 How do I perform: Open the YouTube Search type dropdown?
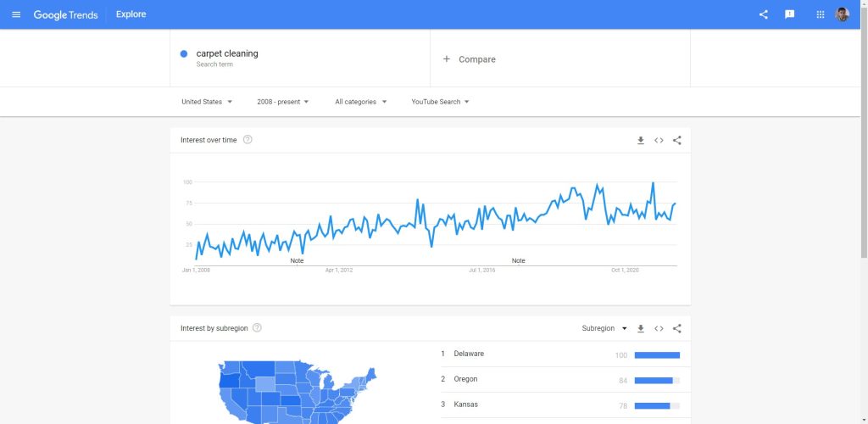(x=440, y=102)
